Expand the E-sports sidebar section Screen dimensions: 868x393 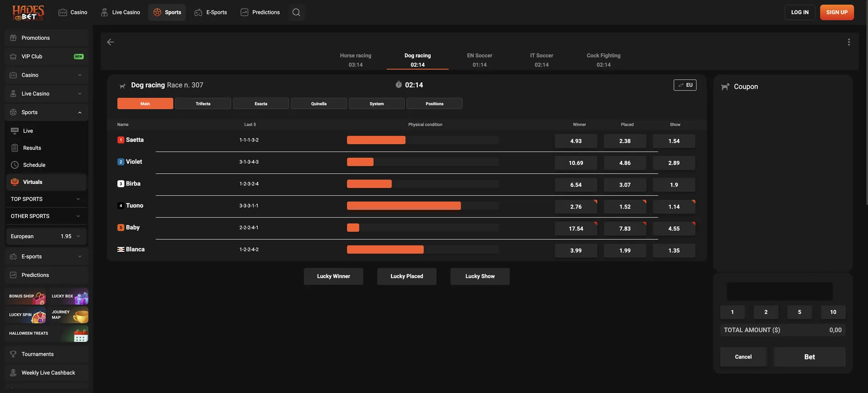click(47, 256)
